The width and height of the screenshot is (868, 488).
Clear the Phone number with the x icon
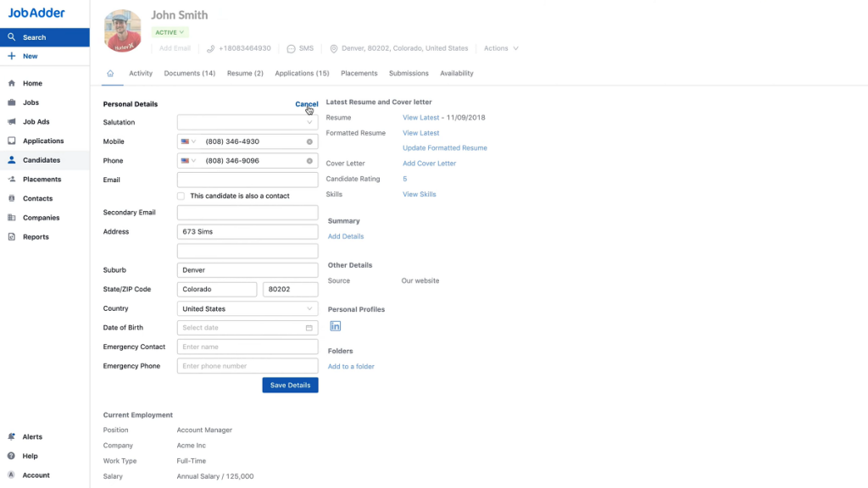tap(309, 161)
